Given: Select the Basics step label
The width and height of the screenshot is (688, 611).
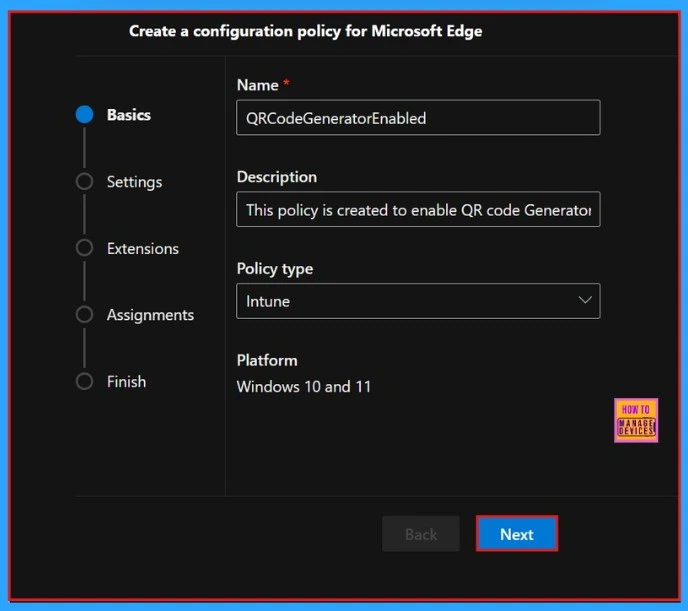Looking at the screenshot, I should coord(129,115).
